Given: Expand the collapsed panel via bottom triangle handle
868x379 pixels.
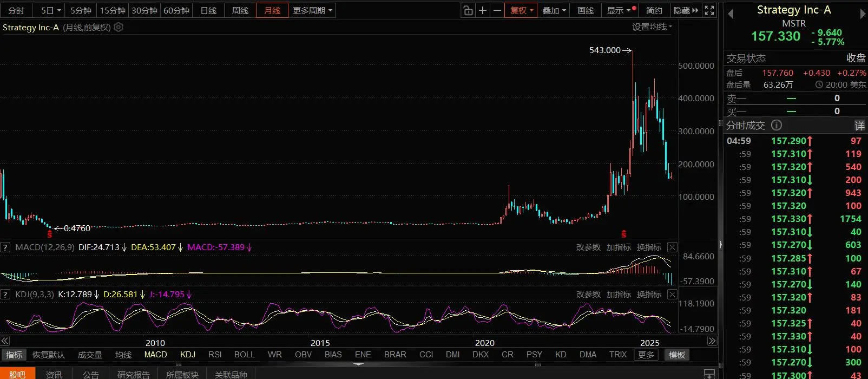Looking at the screenshot, I should (x=358, y=364).
